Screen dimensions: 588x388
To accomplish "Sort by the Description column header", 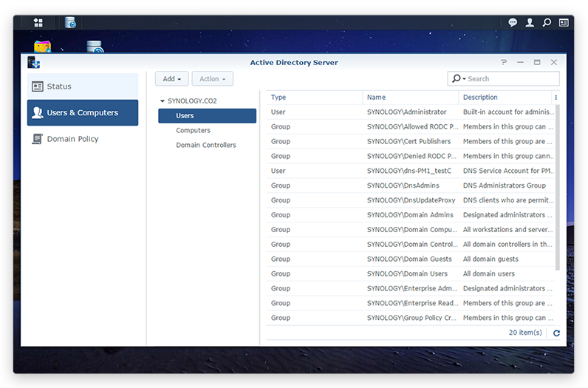I will pyautogui.click(x=505, y=98).
